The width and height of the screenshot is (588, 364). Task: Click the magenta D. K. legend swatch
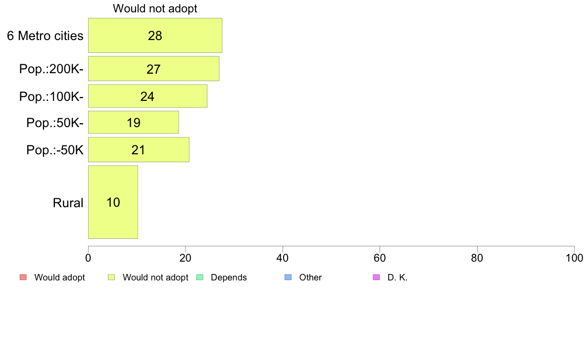(376, 277)
